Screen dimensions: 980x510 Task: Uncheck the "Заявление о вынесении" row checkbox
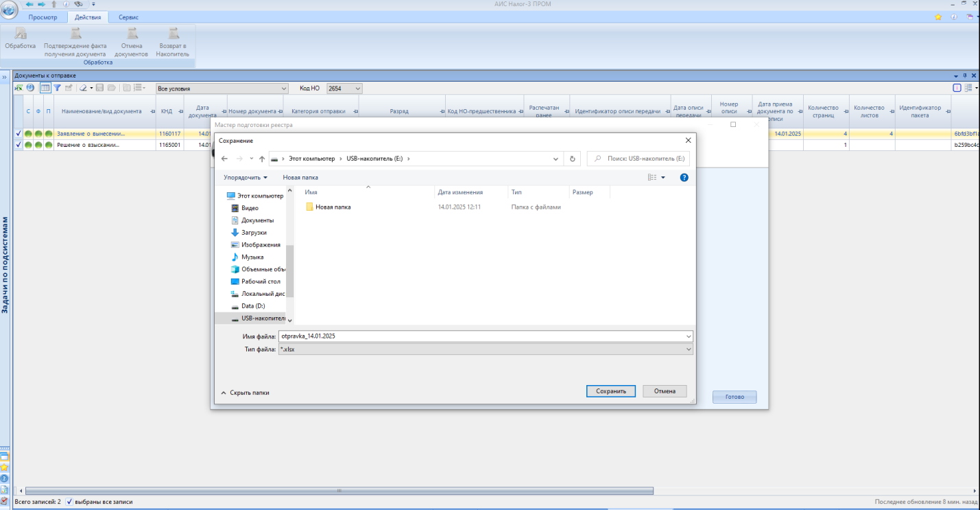tap(19, 134)
